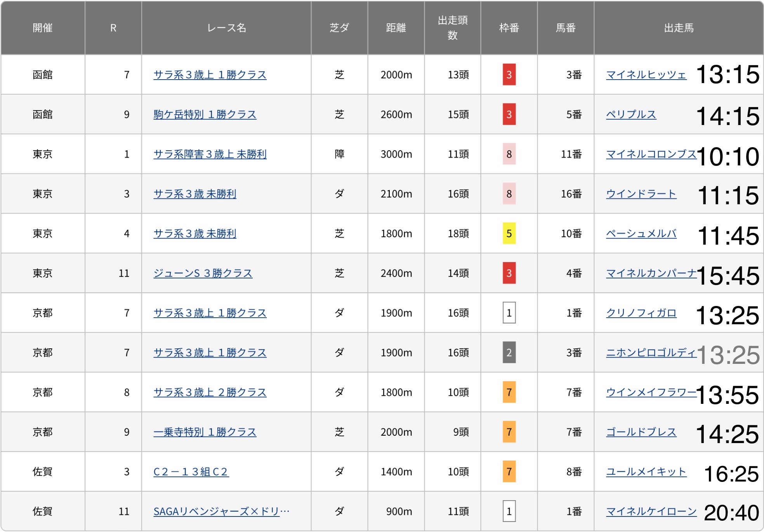Click the レース名 column header
The image size is (764, 532).
pos(226,28)
